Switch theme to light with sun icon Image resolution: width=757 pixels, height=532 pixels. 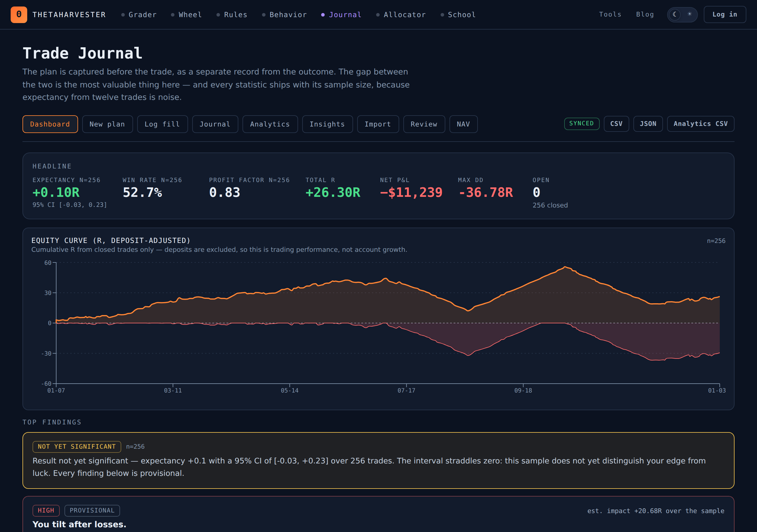click(689, 14)
